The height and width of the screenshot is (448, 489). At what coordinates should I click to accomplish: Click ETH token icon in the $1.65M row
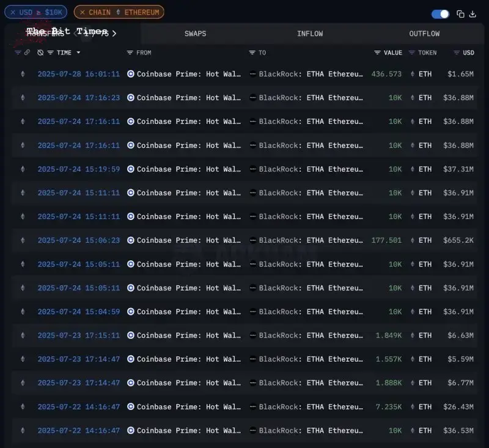413,74
